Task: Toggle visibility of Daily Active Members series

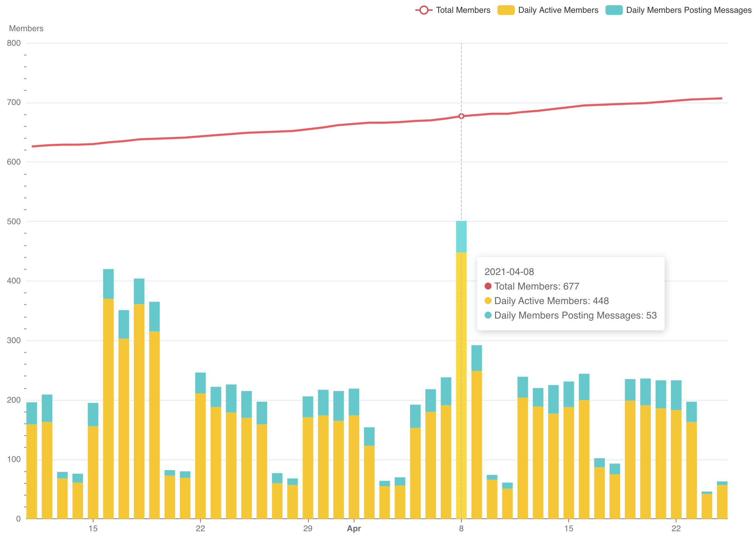Action: (x=558, y=10)
